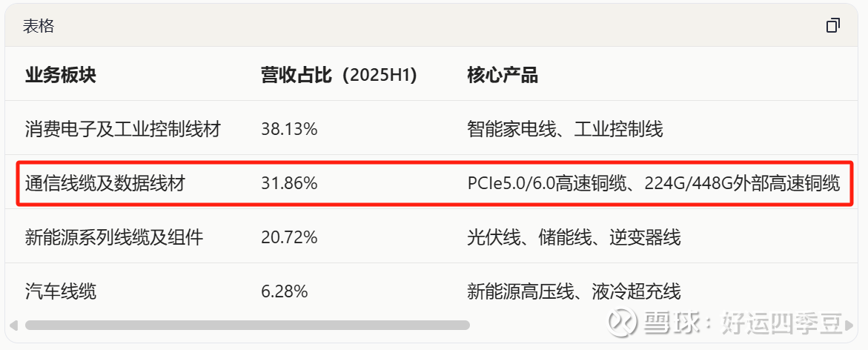868x350 pixels.
Task: Click the copy table icon
Action: point(832,26)
